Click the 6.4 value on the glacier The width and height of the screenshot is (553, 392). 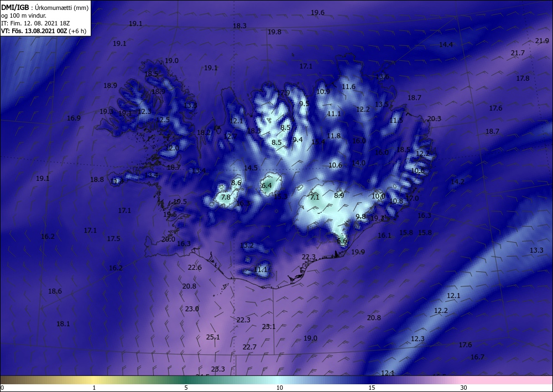pyautogui.click(x=267, y=185)
